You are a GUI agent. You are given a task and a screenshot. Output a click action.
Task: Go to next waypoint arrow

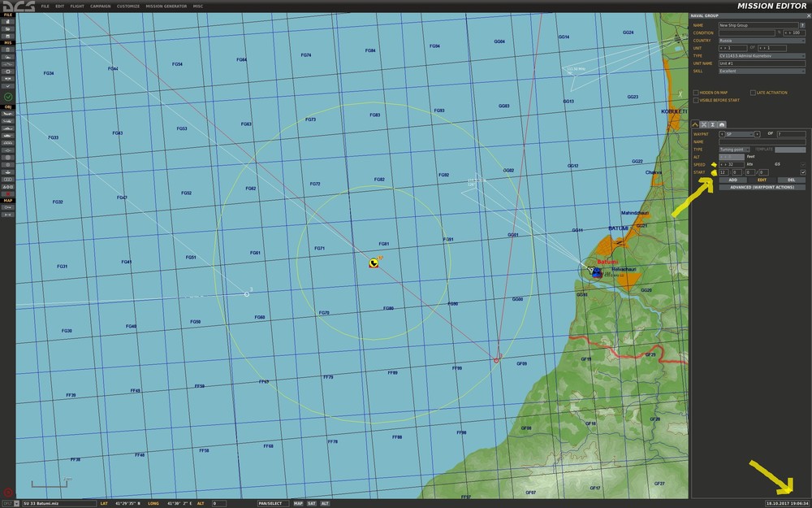[757, 134]
